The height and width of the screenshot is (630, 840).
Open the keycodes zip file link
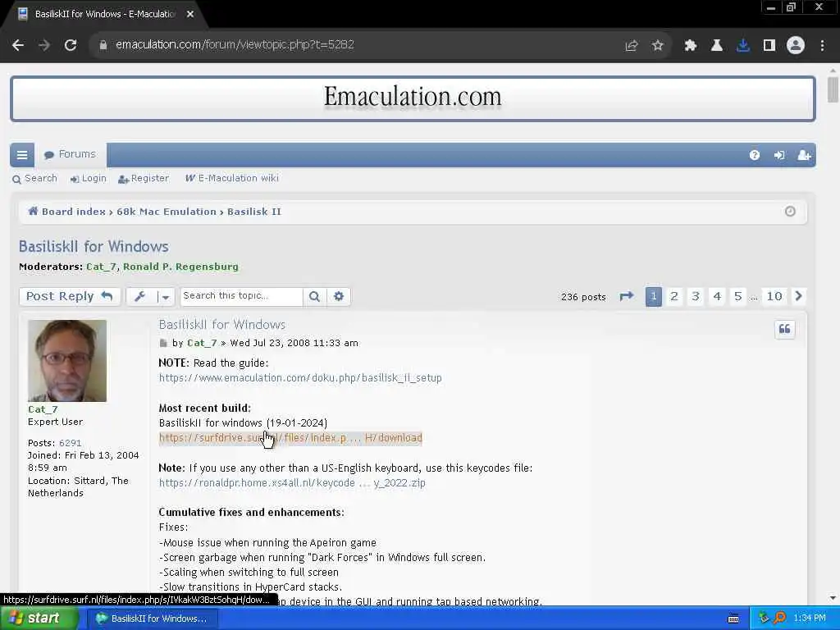[292, 482]
